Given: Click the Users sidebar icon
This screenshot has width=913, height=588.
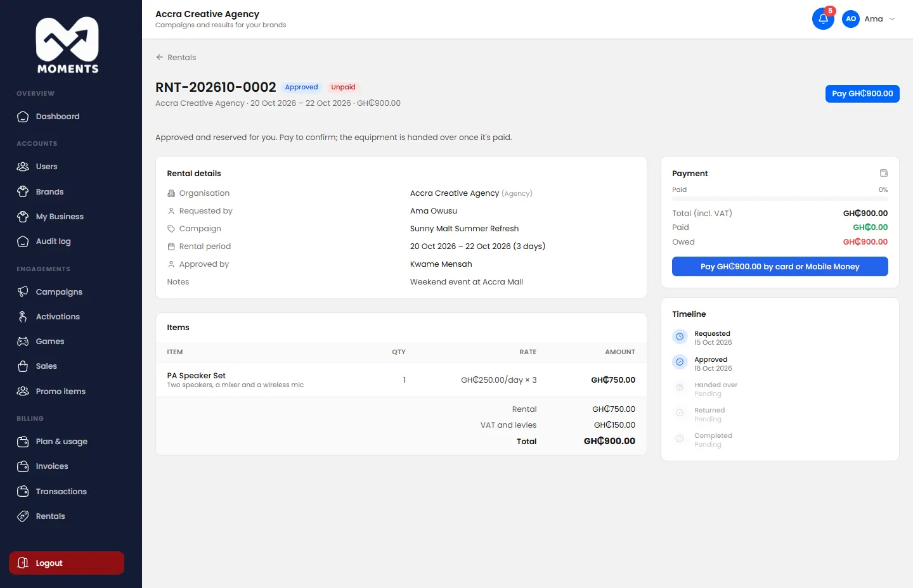Looking at the screenshot, I should click(23, 167).
